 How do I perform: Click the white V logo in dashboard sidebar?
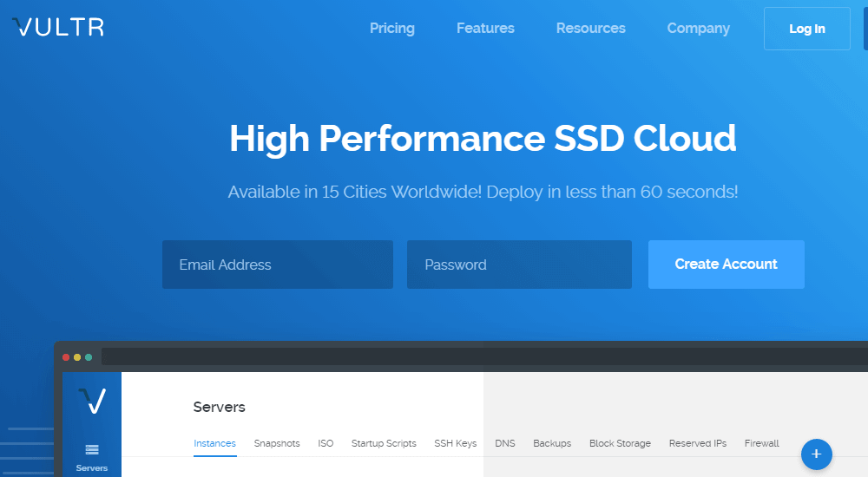pyautogui.click(x=92, y=401)
